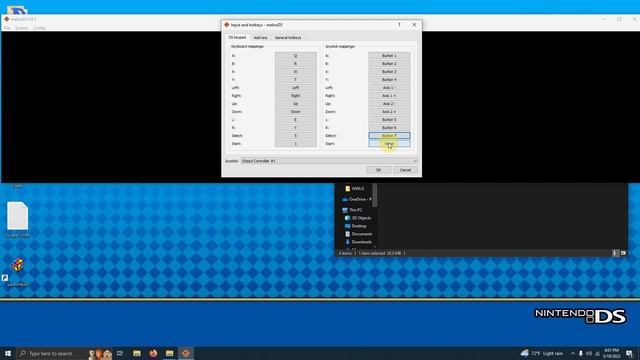640x360 pixels.
Task: Select This PC in File Explorer tree
Action: (x=352, y=210)
